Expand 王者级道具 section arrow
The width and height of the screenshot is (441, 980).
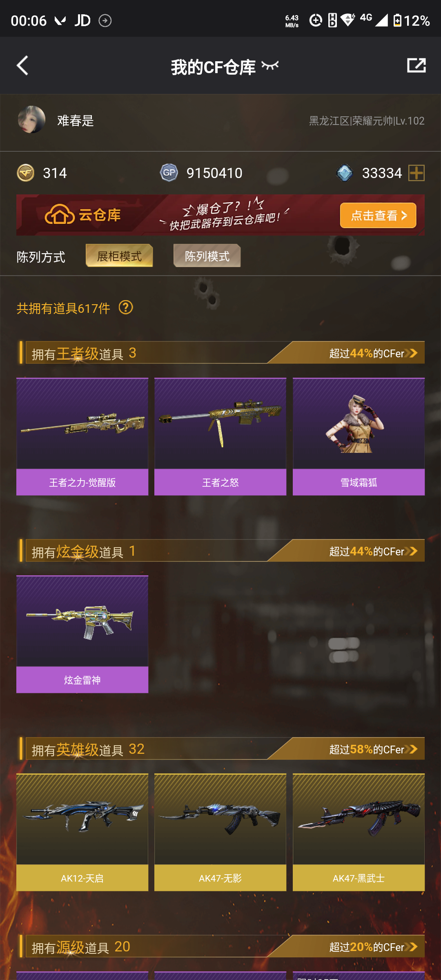412,353
